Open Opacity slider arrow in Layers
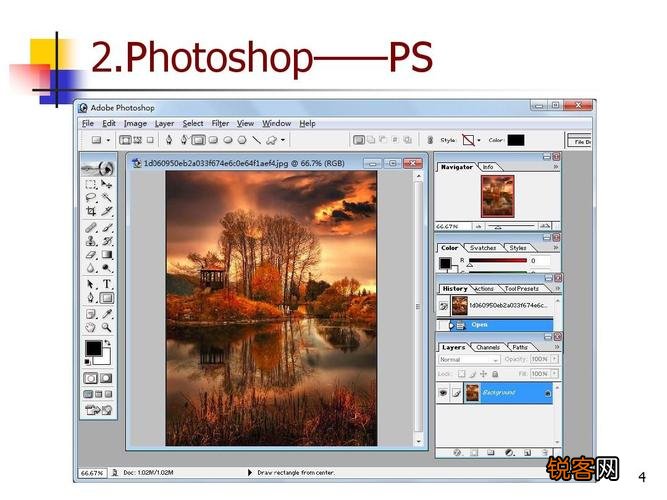Image resolution: width=667 pixels, height=500 pixels. (554, 359)
